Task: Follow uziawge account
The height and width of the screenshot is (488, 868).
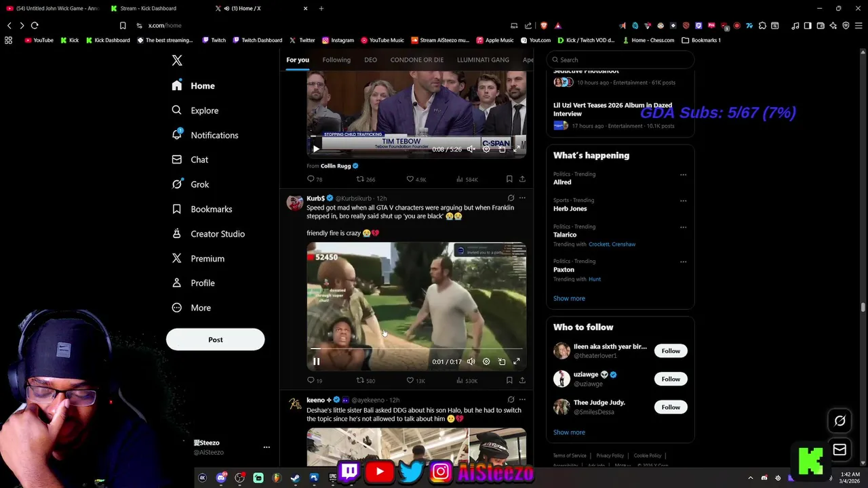Action: click(x=671, y=379)
